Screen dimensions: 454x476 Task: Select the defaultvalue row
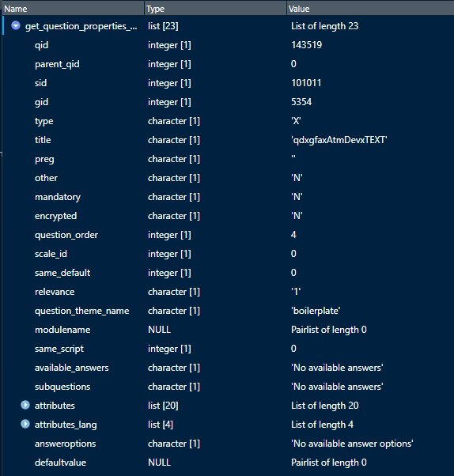pyautogui.click(x=228, y=463)
